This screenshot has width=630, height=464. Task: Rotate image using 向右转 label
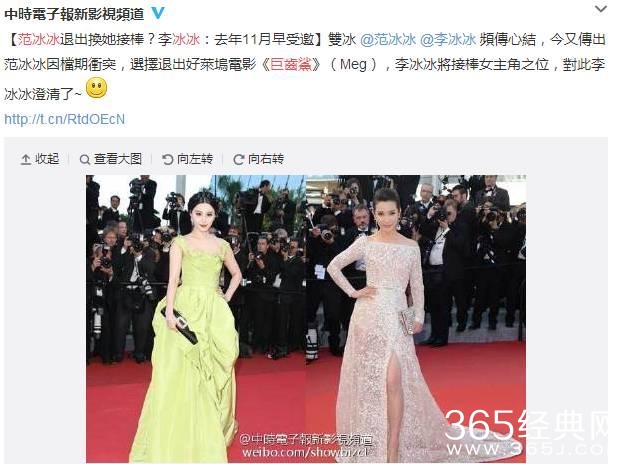tap(266, 159)
